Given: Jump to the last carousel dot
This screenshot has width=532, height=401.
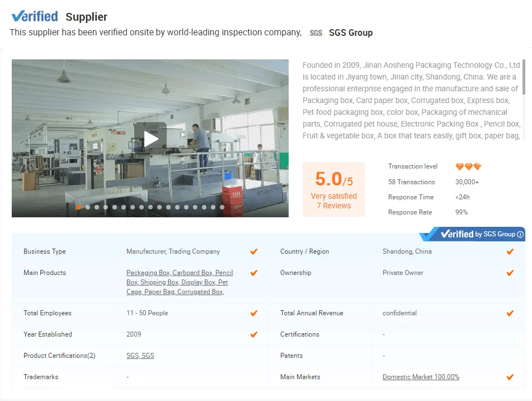Looking at the screenshot, I should pyautogui.click(x=222, y=207).
